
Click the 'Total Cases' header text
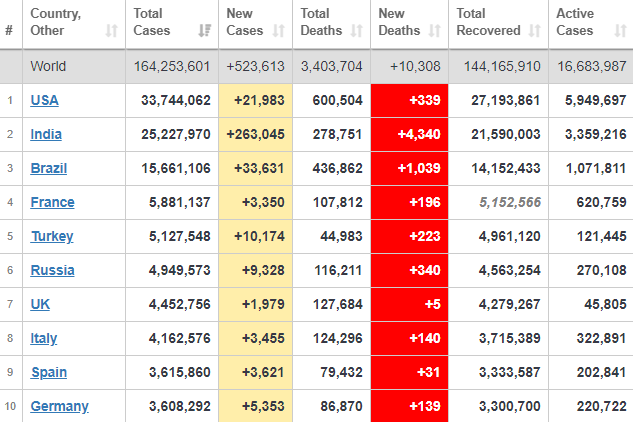click(152, 22)
